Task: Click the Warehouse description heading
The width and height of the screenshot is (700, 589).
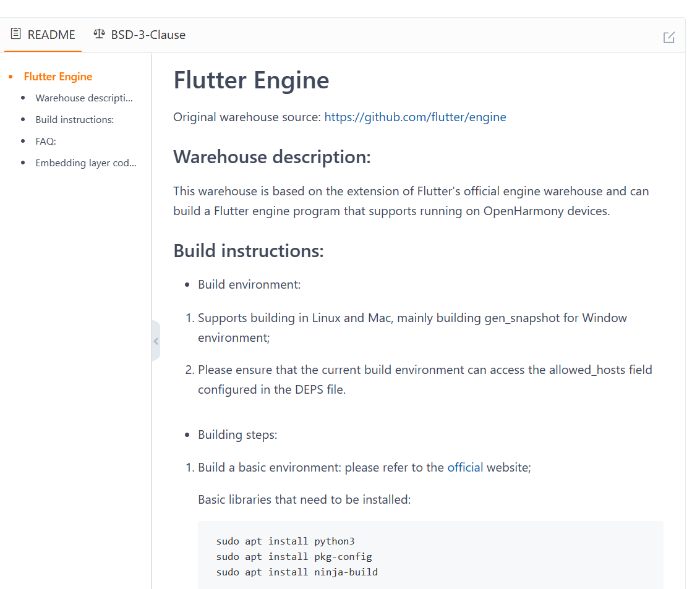Action: point(272,157)
